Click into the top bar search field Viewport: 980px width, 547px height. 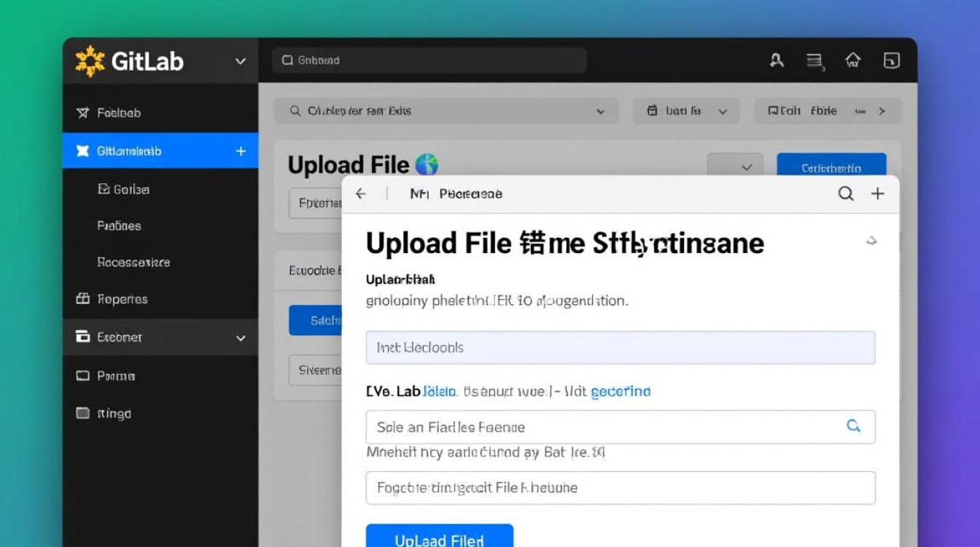coord(429,61)
